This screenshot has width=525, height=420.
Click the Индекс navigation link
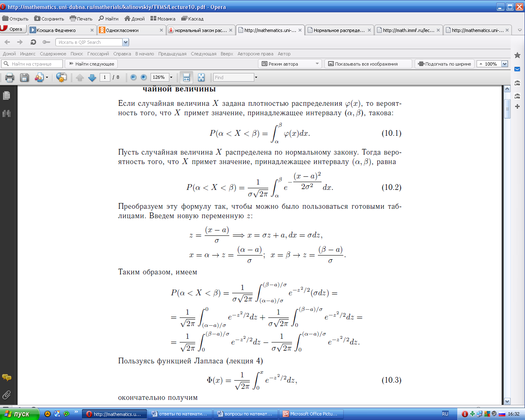tap(28, 54)
